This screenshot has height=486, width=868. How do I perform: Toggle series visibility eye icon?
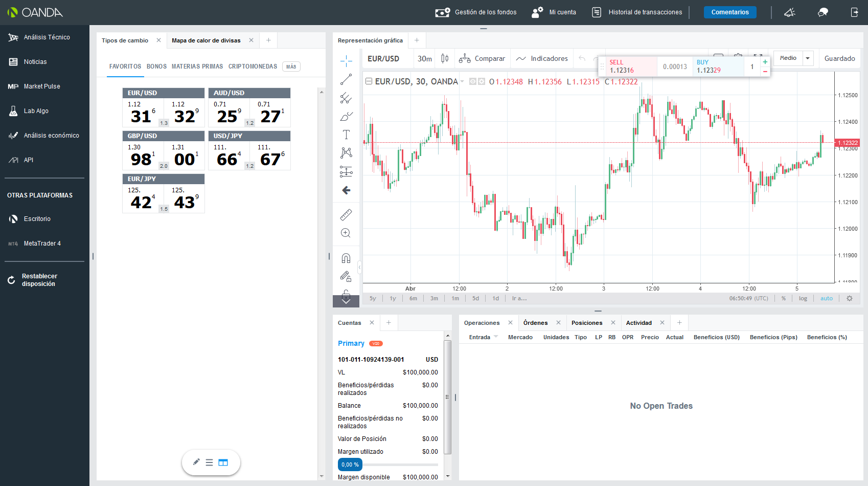click(x=473, y=81)
